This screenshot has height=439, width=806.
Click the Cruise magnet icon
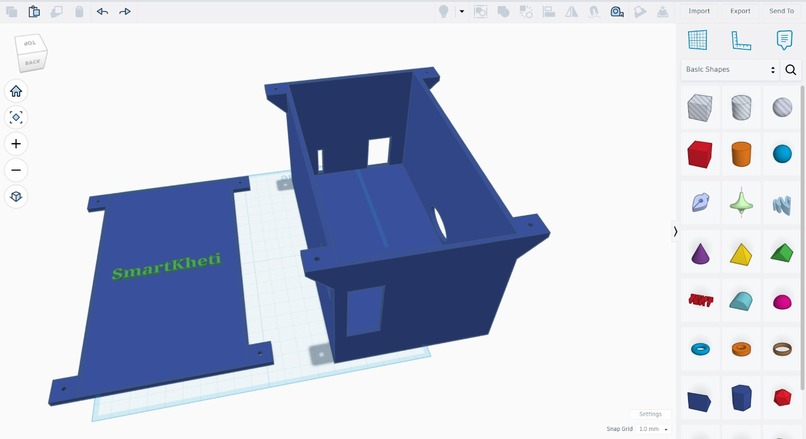click(594, 11)
